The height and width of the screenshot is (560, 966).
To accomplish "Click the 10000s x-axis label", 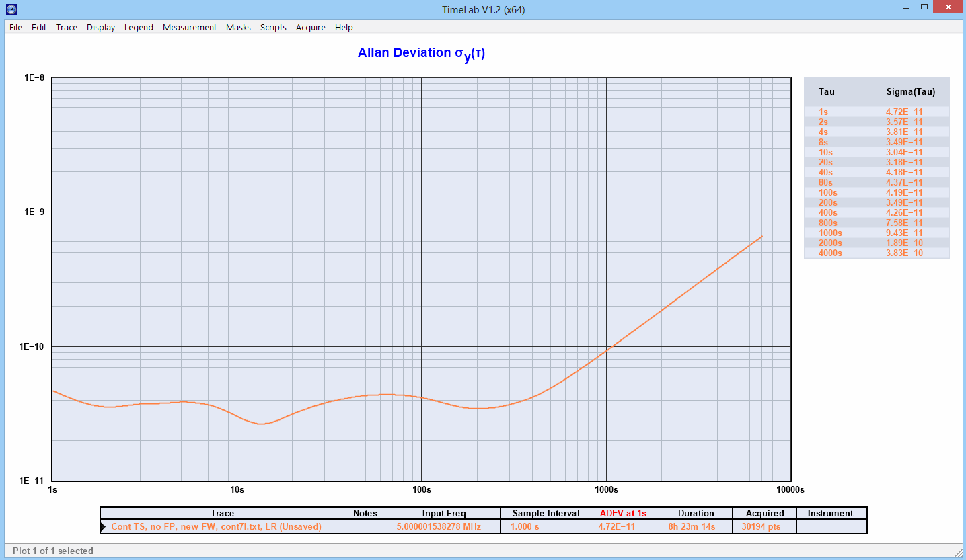I will tap(790, 489).
